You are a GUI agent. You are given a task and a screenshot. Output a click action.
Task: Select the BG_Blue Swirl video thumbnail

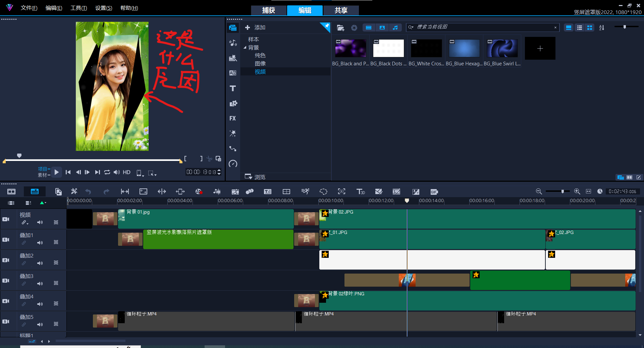coord(502,49)
